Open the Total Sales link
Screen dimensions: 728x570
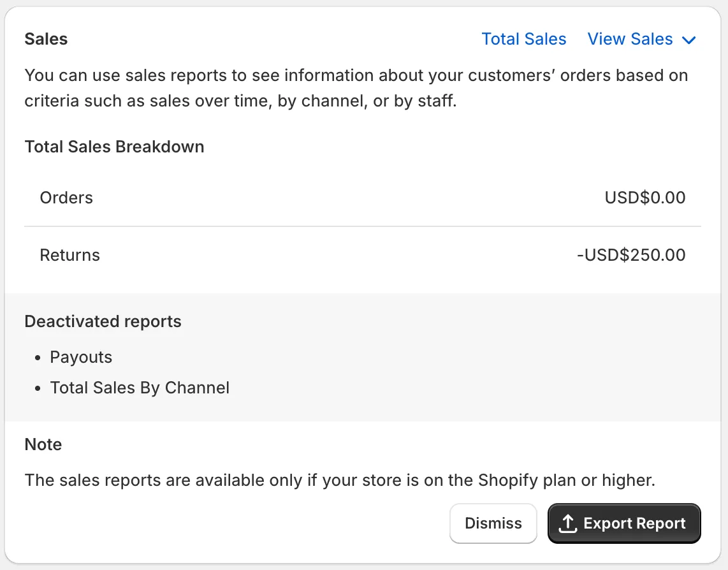click(523, 40)
